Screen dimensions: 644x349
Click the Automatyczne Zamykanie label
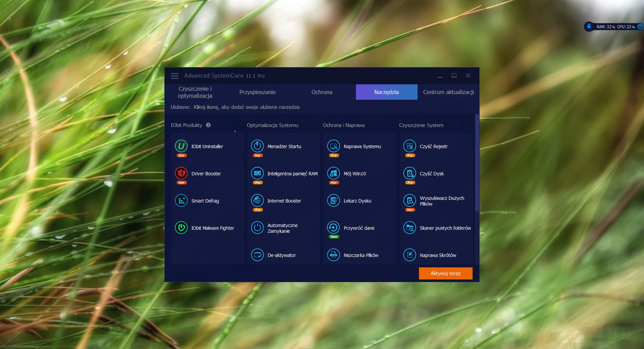coord(283,228)
